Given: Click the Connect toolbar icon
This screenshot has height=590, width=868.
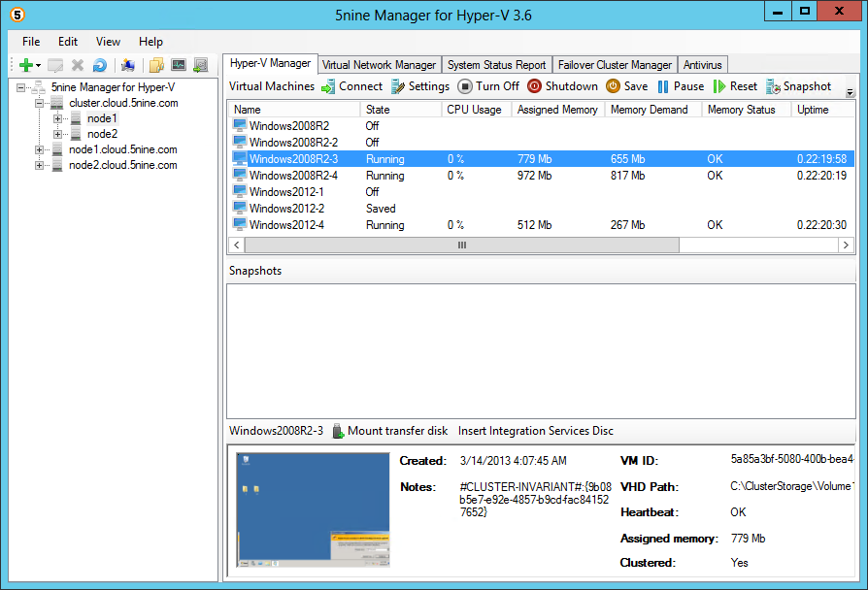Looking at the screenshot, I should point(328,87).
